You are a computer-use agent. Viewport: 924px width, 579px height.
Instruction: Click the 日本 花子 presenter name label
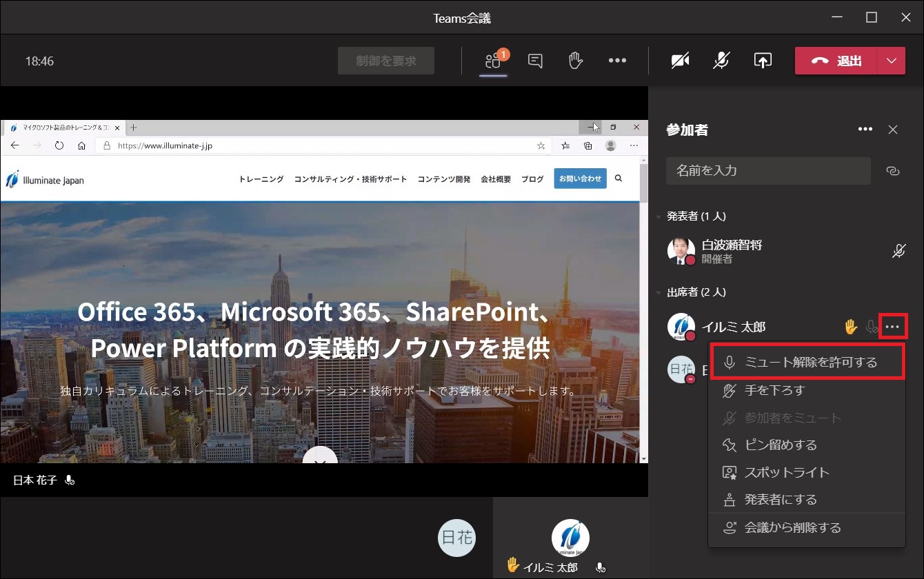(35, 480)
